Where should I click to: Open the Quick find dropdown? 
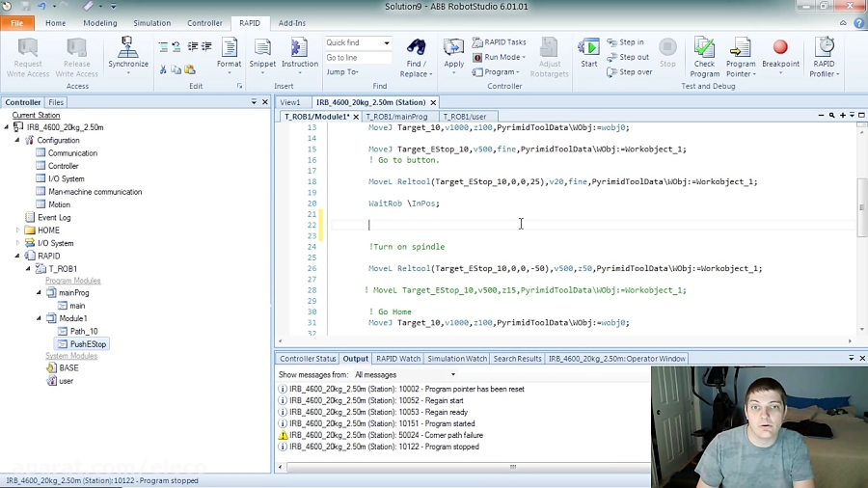pyautogui.click(x=387, y=43)
